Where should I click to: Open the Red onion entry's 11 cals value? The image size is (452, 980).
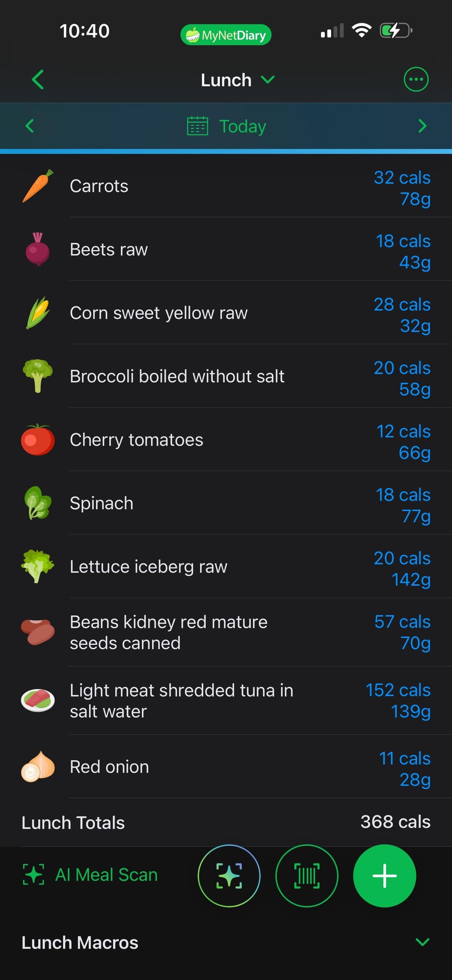point(404,758)
